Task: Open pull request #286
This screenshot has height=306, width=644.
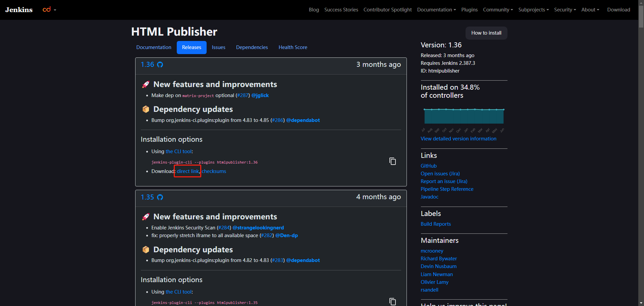Action: pos(278,120)
